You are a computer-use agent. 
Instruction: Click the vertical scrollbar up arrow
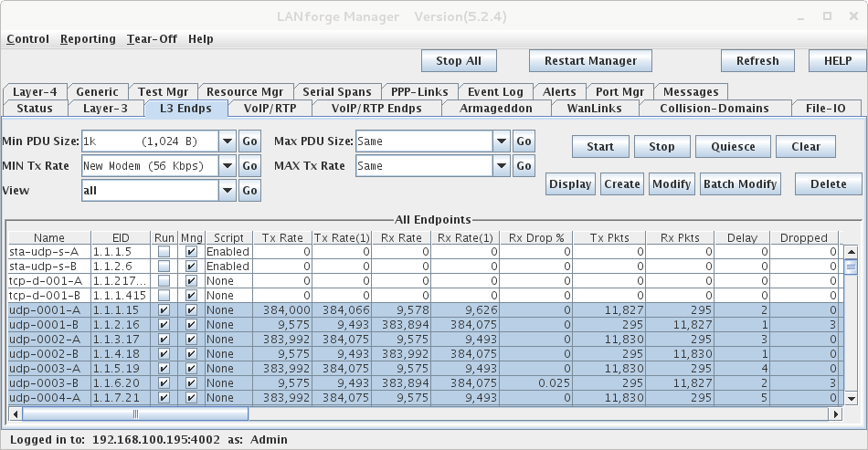click(851, 252)
